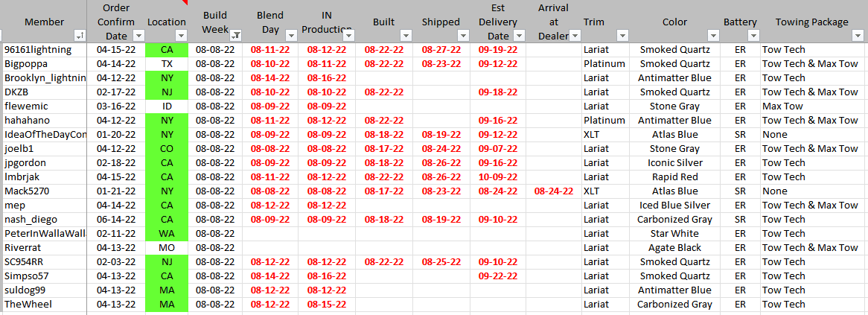Select the Rapid Red color cell
This screenshot has height=315, width=868.
point(674,176)
